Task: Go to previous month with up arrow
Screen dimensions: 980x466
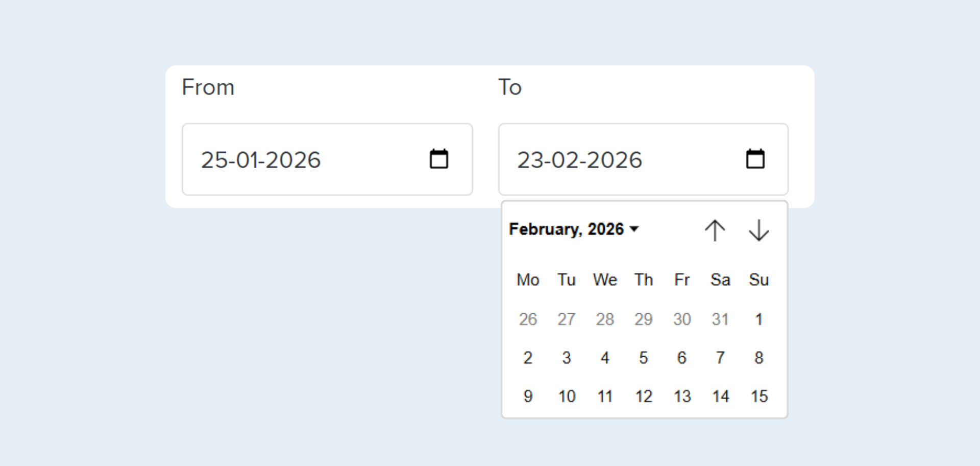Action: pos(715,230)
